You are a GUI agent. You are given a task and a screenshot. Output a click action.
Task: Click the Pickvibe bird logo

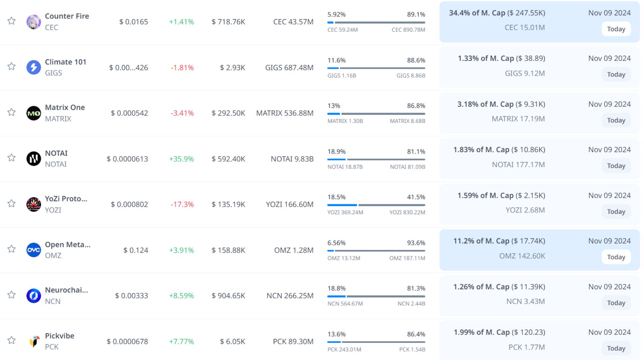pyautogui.click(x=34, y=341)
